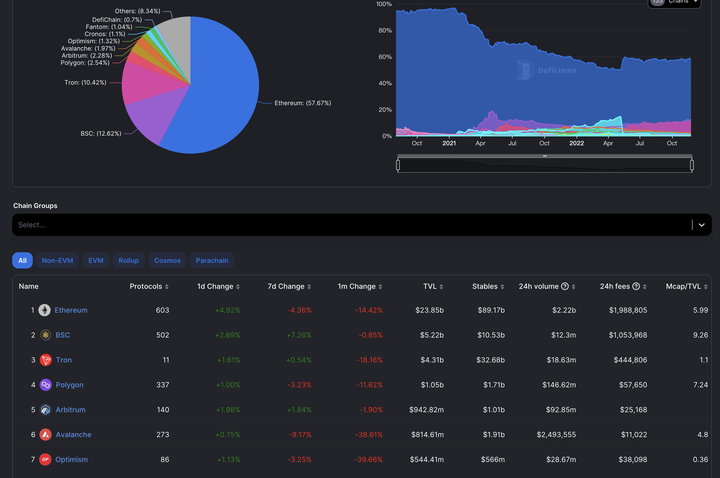Click the Ethereum (57.67%) pie label
The width and height of the screenshot is (720, 478).
[x=303, y=103]
